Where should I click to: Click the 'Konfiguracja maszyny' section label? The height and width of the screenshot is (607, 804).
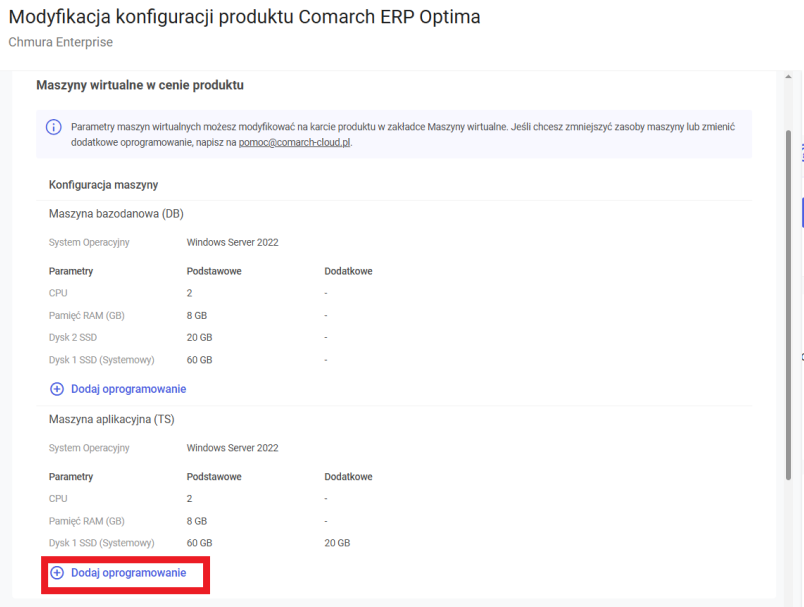click(x=104, y=185)
